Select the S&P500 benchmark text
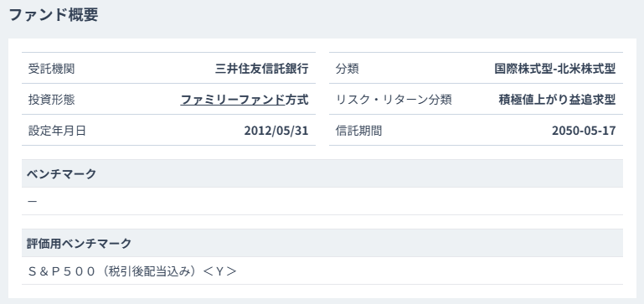This screenshot has height=304, width=644. click(62, 271)
